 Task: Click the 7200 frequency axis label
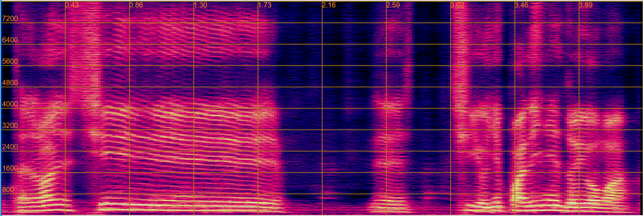(10, 19)
